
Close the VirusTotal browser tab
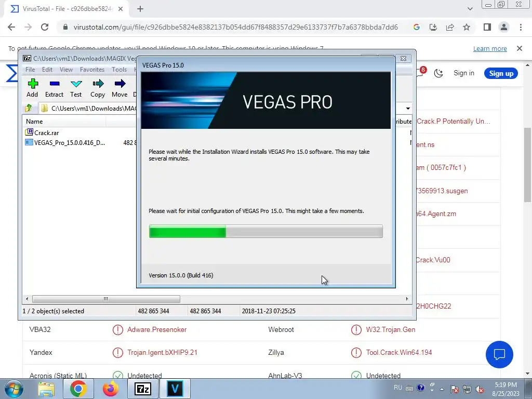point(121,9)
